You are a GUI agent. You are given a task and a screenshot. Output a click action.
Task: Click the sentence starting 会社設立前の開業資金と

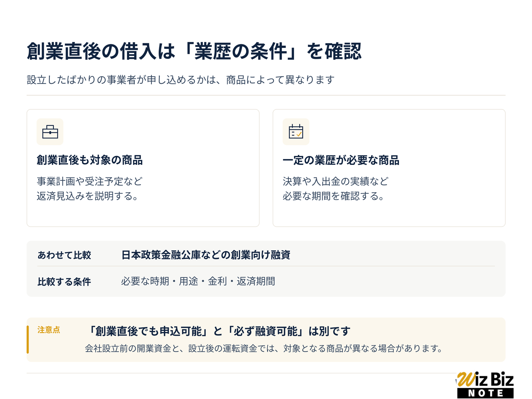pos(264,348)
